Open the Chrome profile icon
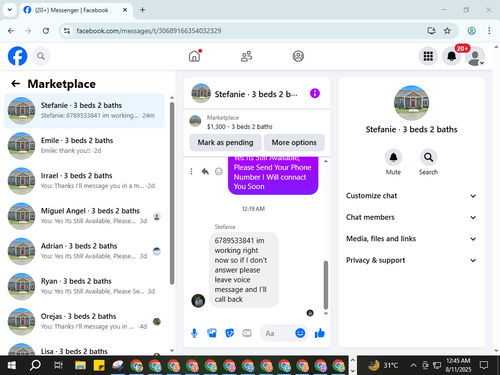The image size is (500, 375). tap(471, 31)
